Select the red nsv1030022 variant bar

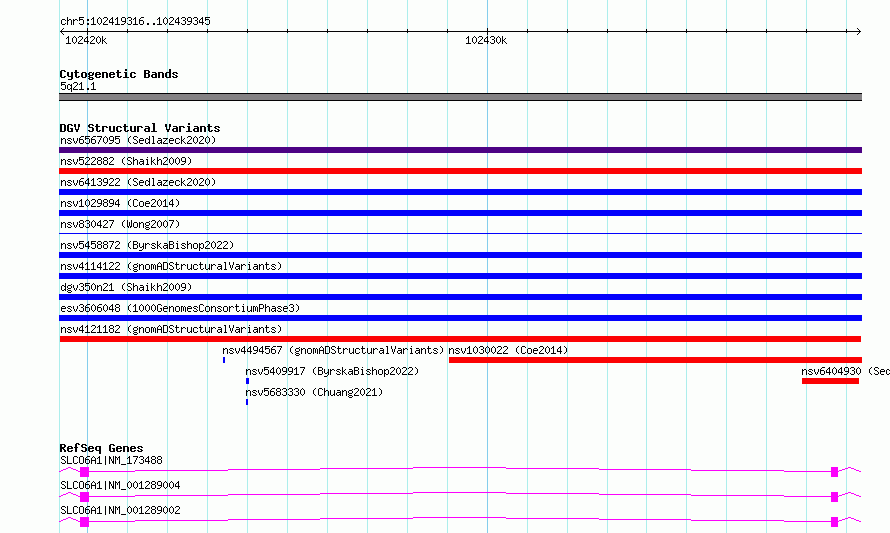pos(655,360)
